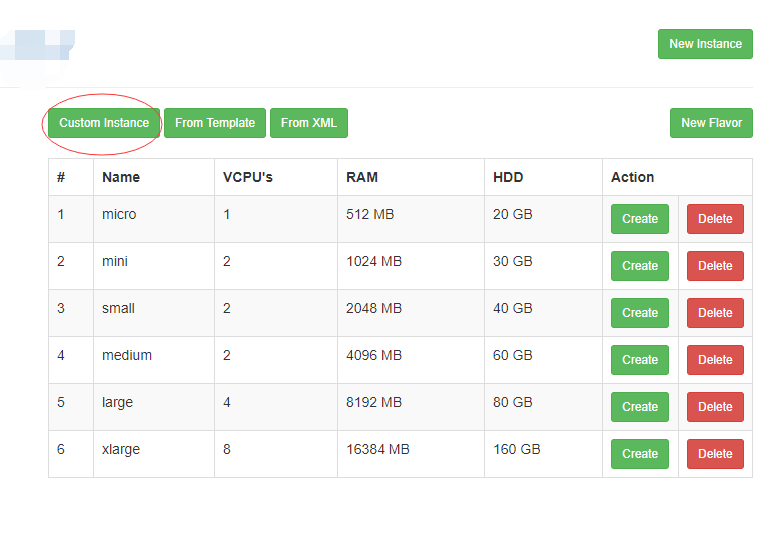This screenshot has height=537, width=784.
Task: Click the blurred logo at top left
Action: coord(38,55)
